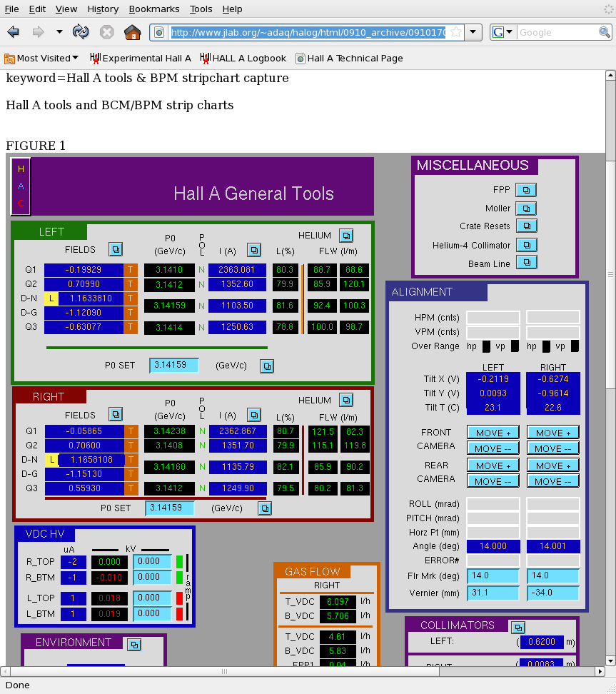Click the LEFT P0 SET 3.14159 field
Screen dimensions: 616x694
tap(174, 365)
